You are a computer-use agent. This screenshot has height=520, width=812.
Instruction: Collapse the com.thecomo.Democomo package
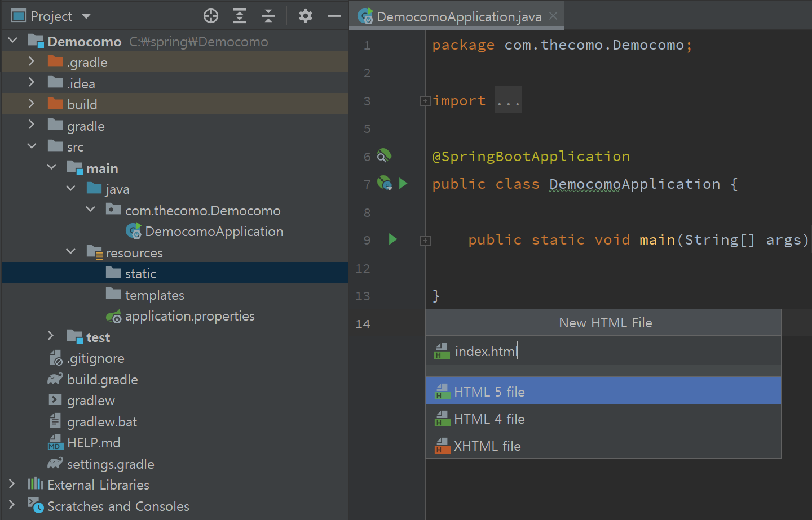[91, 210]
